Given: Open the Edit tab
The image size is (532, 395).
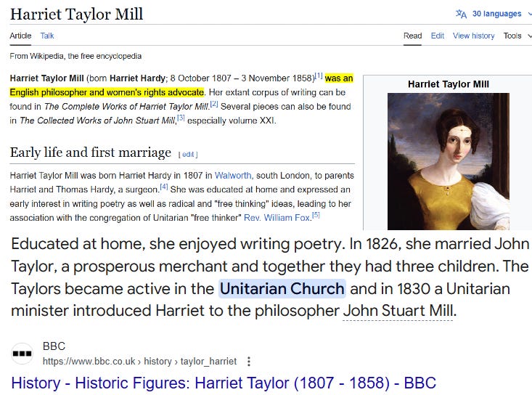Looking at the screenshot, I should click(x=438, y=36).
